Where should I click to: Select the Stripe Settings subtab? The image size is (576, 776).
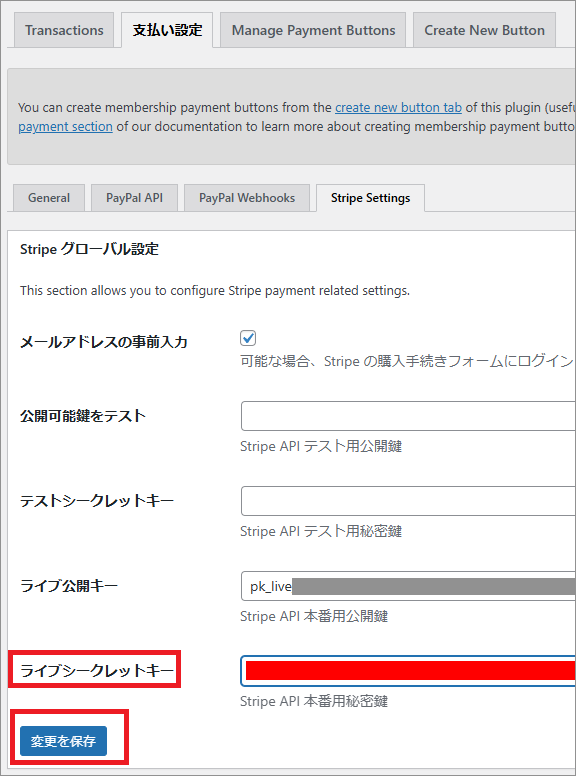(x=370, y=198)
